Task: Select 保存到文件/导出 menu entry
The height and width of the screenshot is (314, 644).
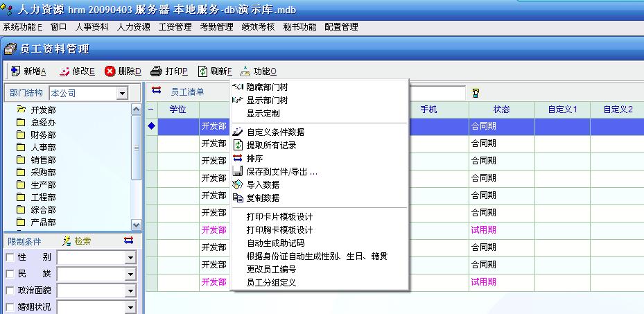Action: 281,172
